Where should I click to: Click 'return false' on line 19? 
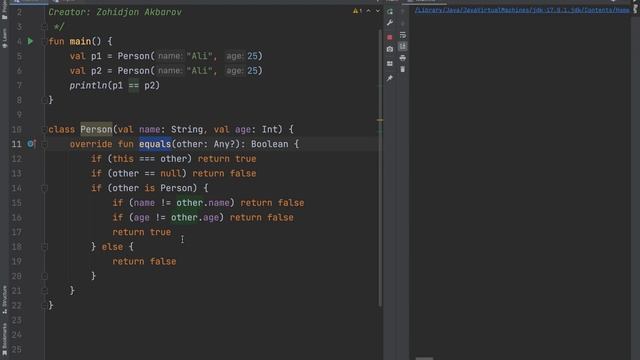click(144, 262)
